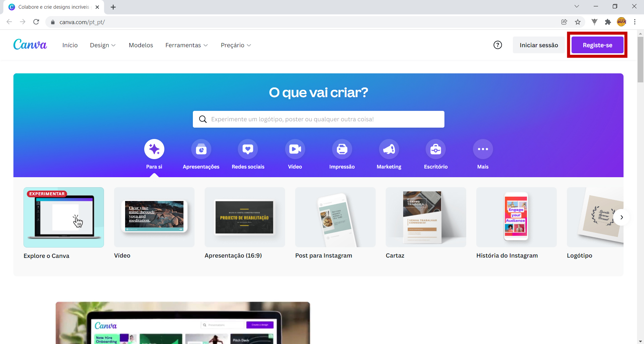Click the Explore o Canva label
This screenshot has height=344, width=644.
point(46,256)
